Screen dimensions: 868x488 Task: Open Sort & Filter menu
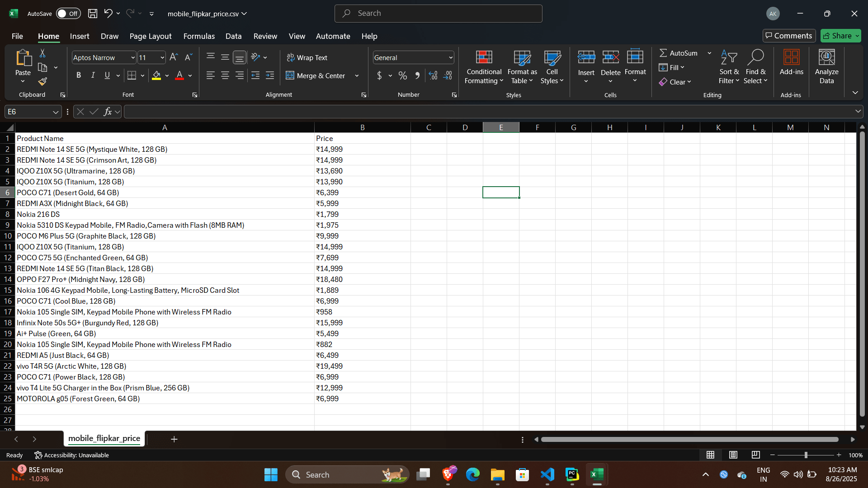[729, 67]
